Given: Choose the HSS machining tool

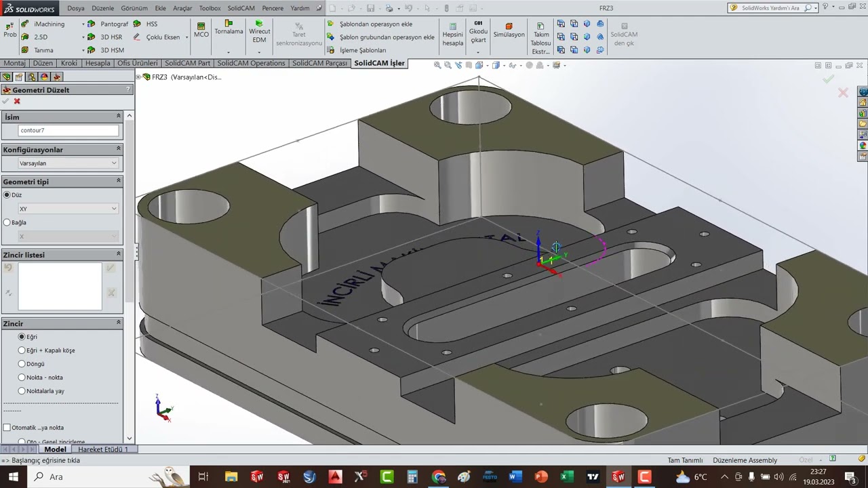Looking at the screenshot, I should point(145,24).
